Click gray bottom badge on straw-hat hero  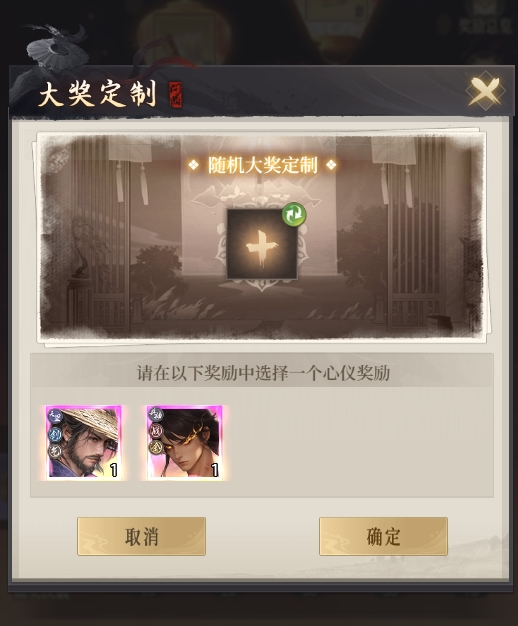(x=55, y=451)
